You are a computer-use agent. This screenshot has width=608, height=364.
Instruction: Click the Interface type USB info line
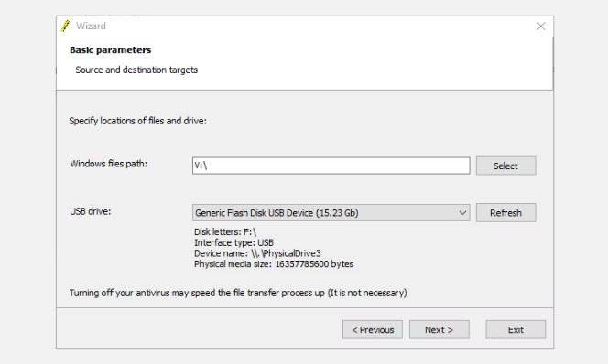coord(233,242)
